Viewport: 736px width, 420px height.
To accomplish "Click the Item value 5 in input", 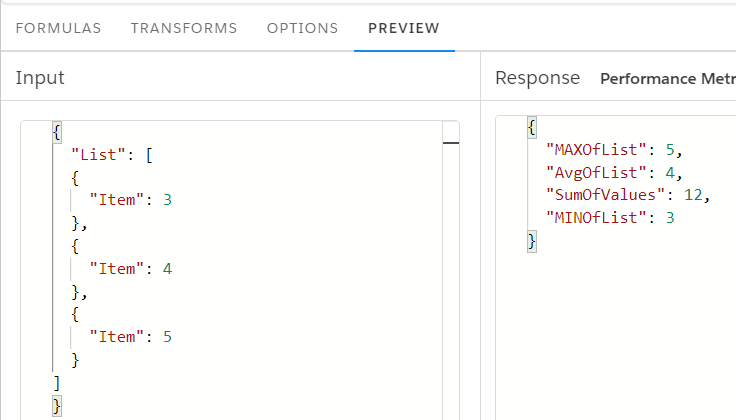I will click(x=168, y=337).
